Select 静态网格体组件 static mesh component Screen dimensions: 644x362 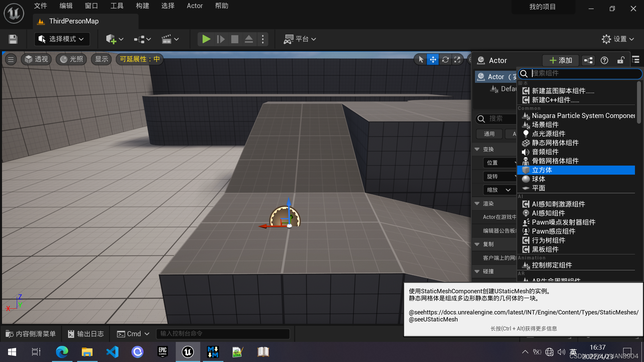576,143
